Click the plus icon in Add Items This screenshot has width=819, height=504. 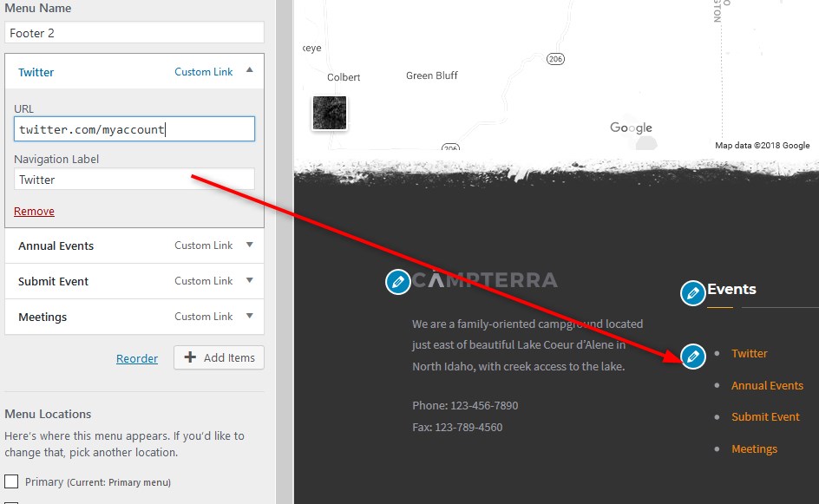(x=190, y=357)
